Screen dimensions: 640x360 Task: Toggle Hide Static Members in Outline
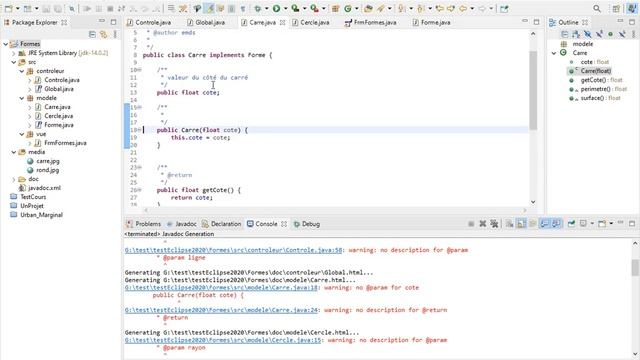pos(599,34)
